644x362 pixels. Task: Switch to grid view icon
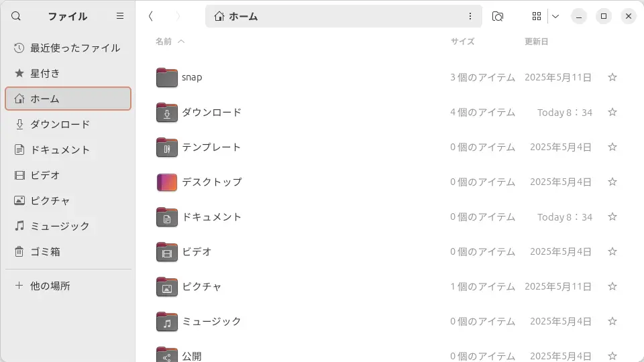pyautogui.click(x=537, y=16)
